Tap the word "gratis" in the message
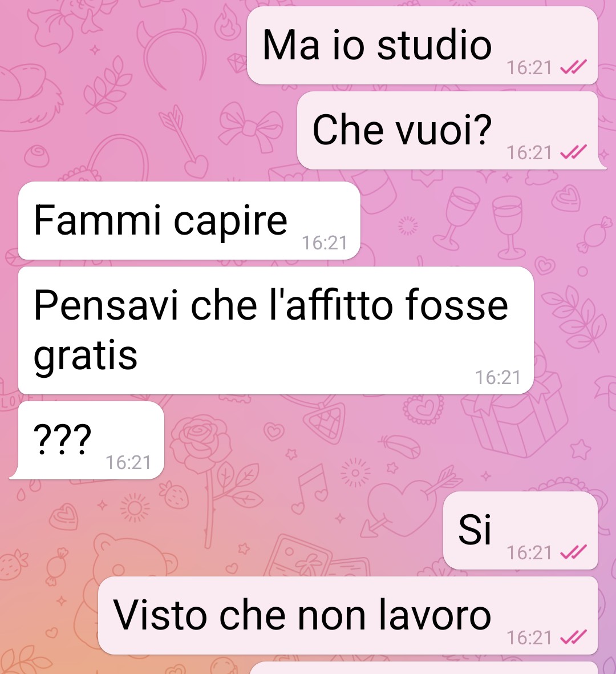 [86, 356]
